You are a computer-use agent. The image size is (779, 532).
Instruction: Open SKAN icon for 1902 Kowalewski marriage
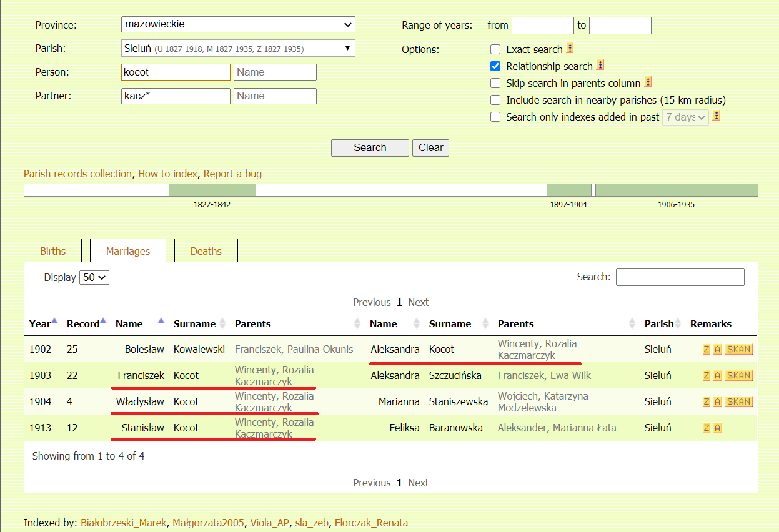click(x=738, y=350)
